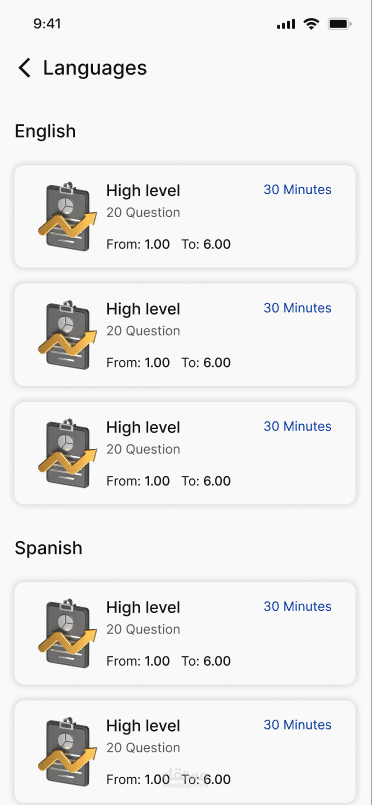
Task: Select the third English High level title
Action: coord(143,427)
